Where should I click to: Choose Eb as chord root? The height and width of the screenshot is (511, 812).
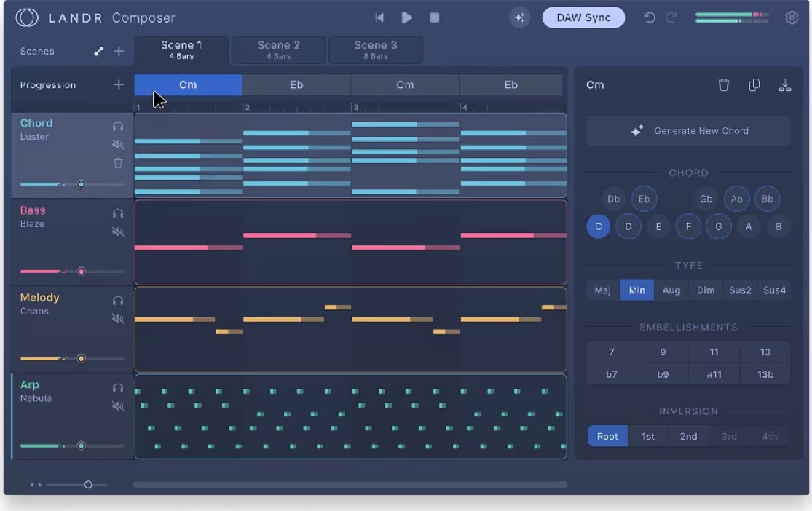(x=644, y=199)
